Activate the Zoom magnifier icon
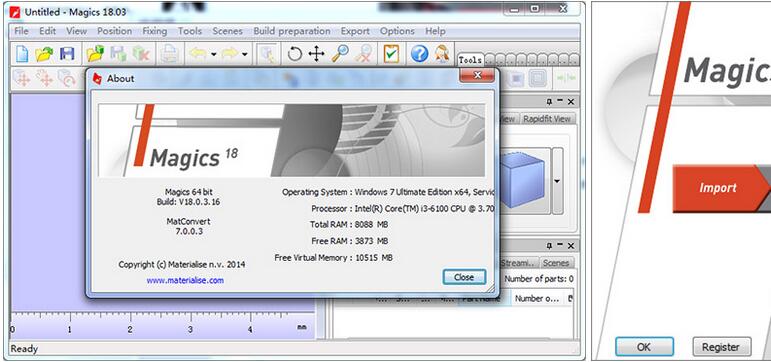Screen dimensions: 771x362 coord(340,54)
